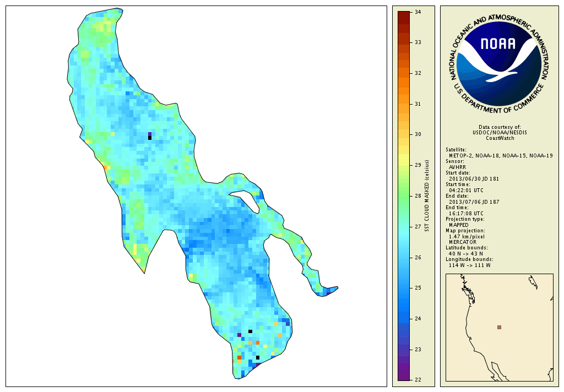Screen dimensions: 564x392
Task: Click the 24 label on color scale
Action: pyautogui.click(x=417, y=319)
